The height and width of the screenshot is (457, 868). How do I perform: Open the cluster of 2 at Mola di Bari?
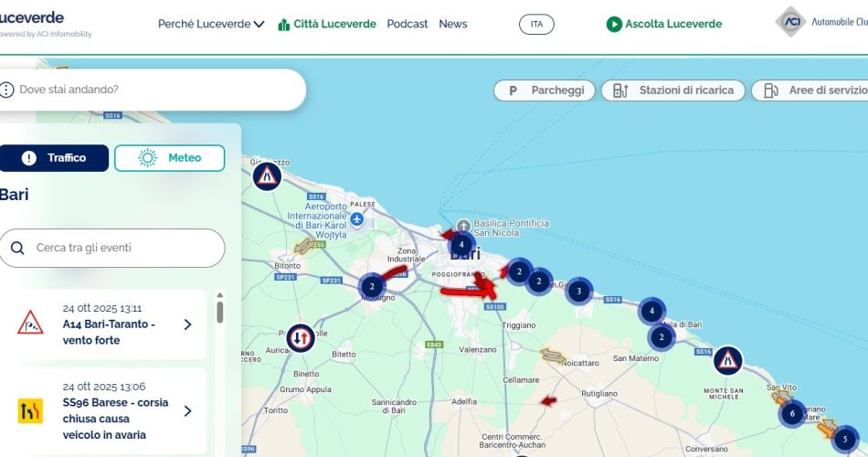click(x=661, y=336)
